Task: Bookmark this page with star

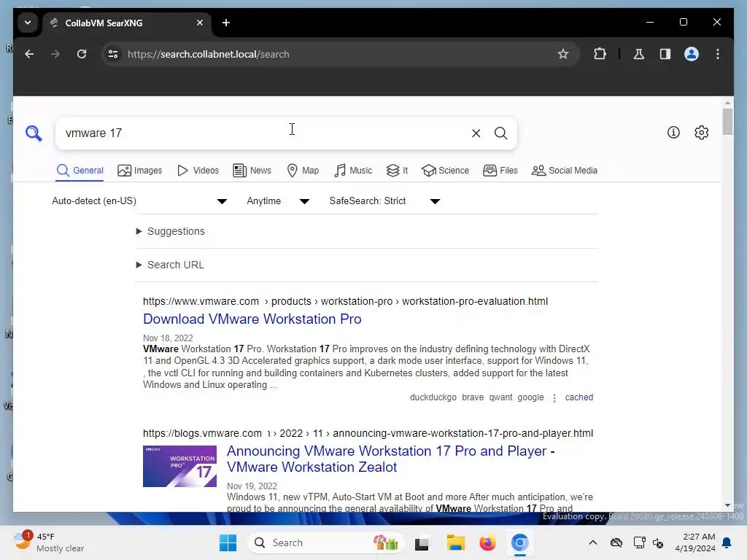Action: point(563,54)
